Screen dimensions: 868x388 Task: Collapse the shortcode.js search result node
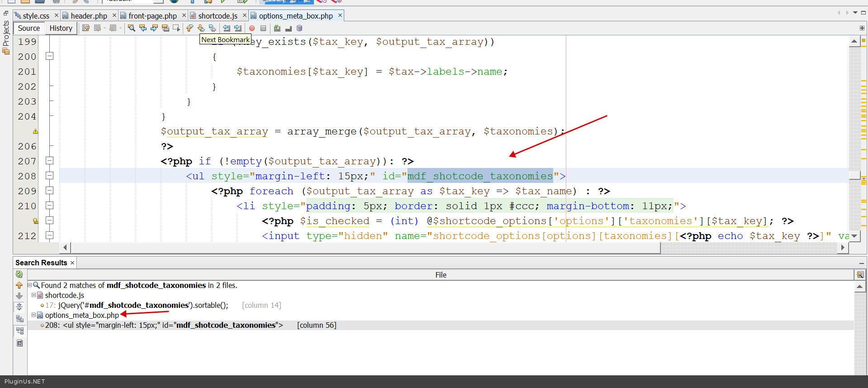[x=34, y=295]
